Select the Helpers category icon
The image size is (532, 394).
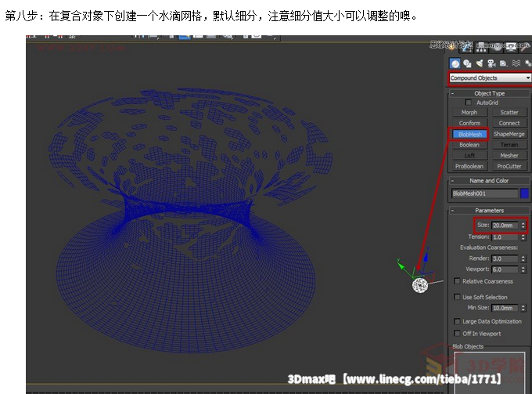pos(504,63)
